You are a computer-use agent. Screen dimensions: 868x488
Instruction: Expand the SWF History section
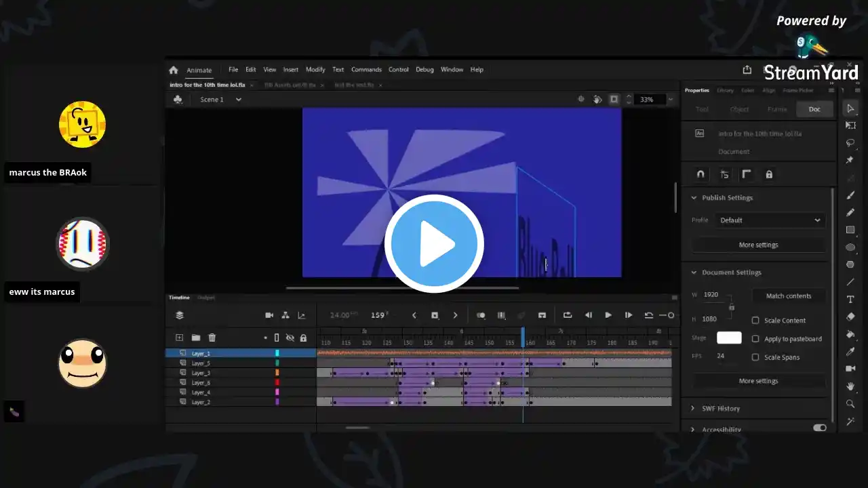[x=693, y=409]
